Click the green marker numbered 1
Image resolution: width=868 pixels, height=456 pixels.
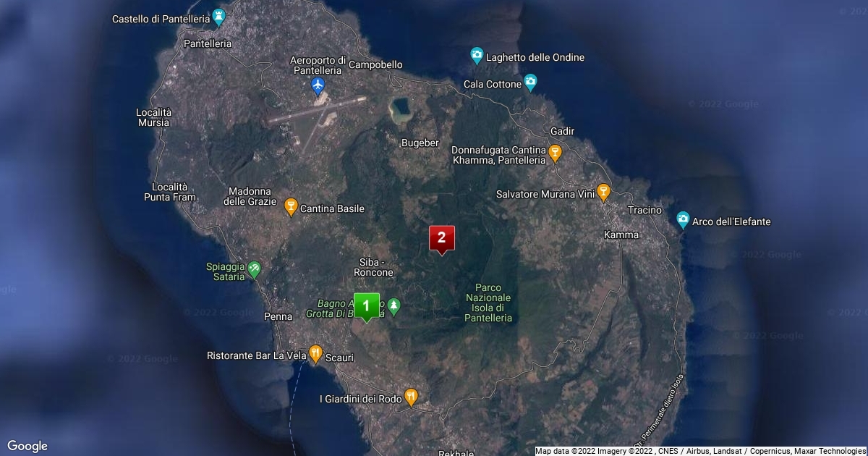pos(366,305)
